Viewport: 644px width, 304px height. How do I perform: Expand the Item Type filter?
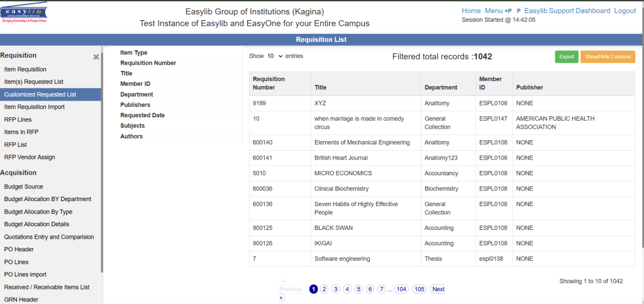[134, 53]
